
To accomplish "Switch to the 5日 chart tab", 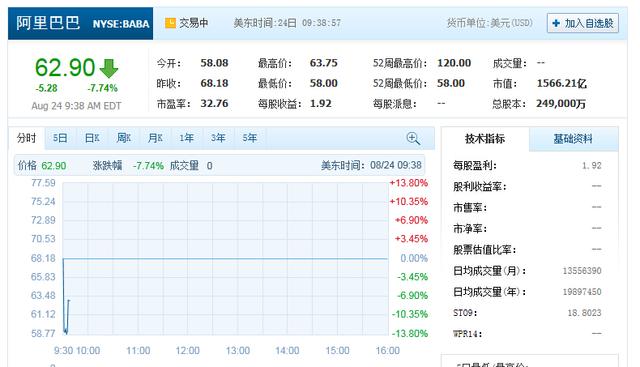I will pyautogui.click(x=60, y=138).
